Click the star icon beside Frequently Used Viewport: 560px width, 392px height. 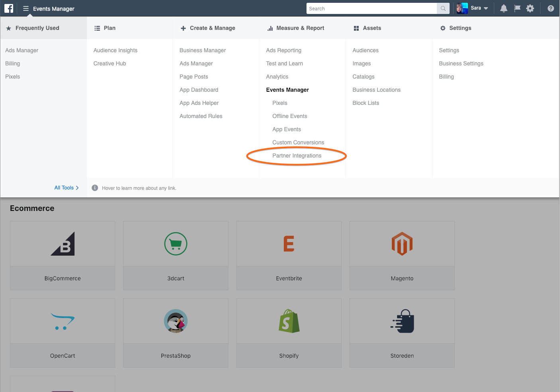coord(9,28)
